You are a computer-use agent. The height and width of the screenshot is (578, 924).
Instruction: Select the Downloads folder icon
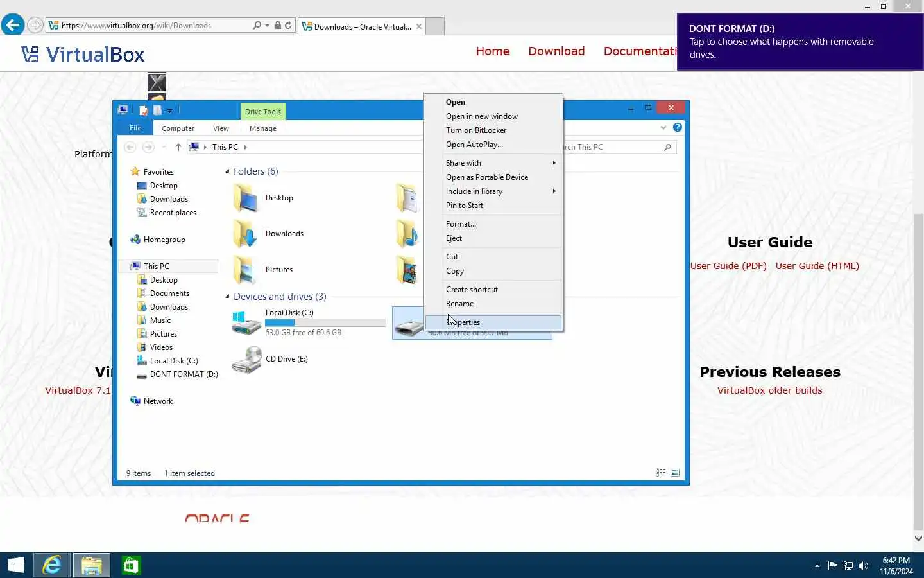[x=244, y=234]
